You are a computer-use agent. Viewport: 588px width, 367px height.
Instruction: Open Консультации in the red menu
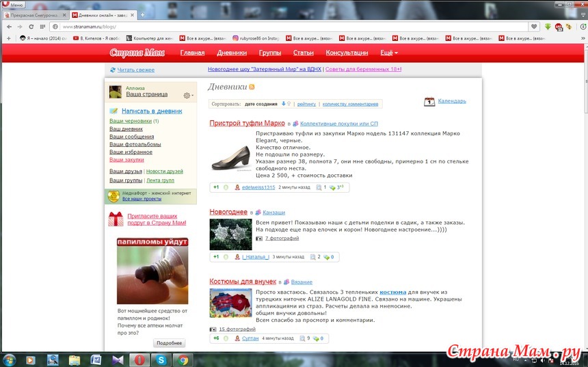click(x=347, y=53)
